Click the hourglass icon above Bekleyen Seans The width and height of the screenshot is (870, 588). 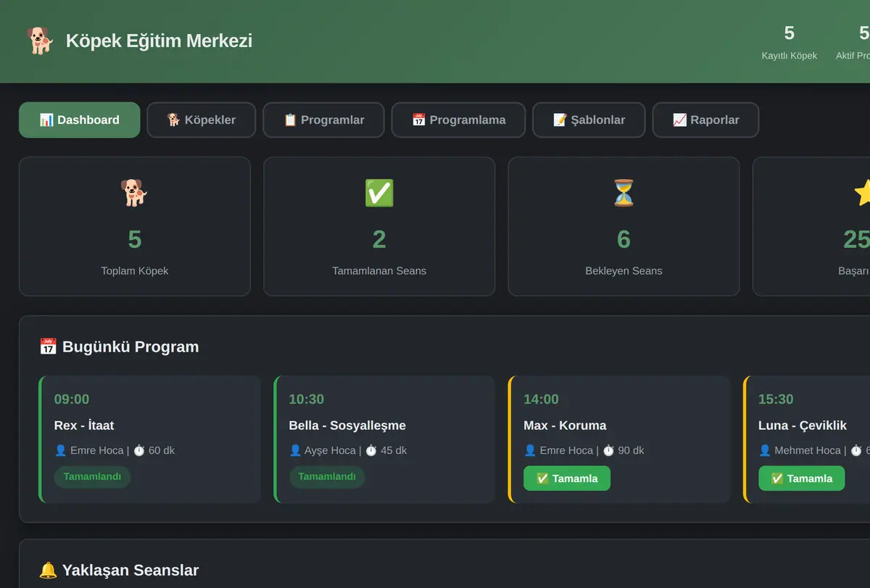pos(623,193)
